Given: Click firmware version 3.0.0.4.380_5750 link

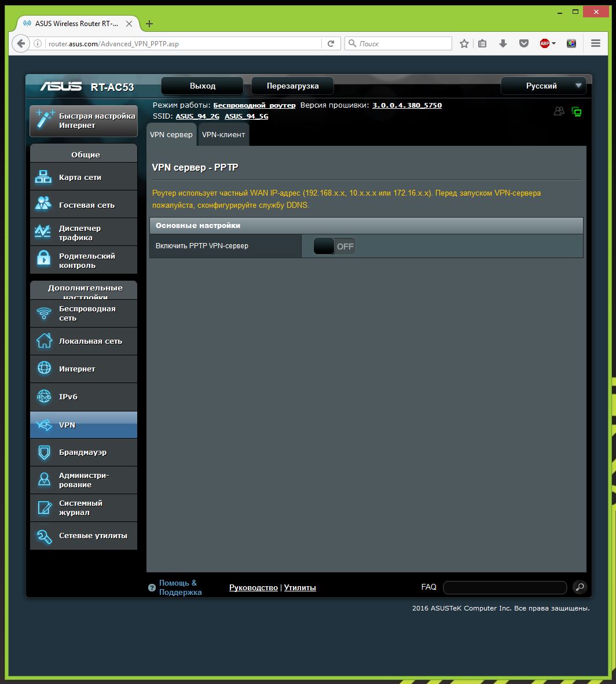Looking at the screenshot, I should pos(407,105).
